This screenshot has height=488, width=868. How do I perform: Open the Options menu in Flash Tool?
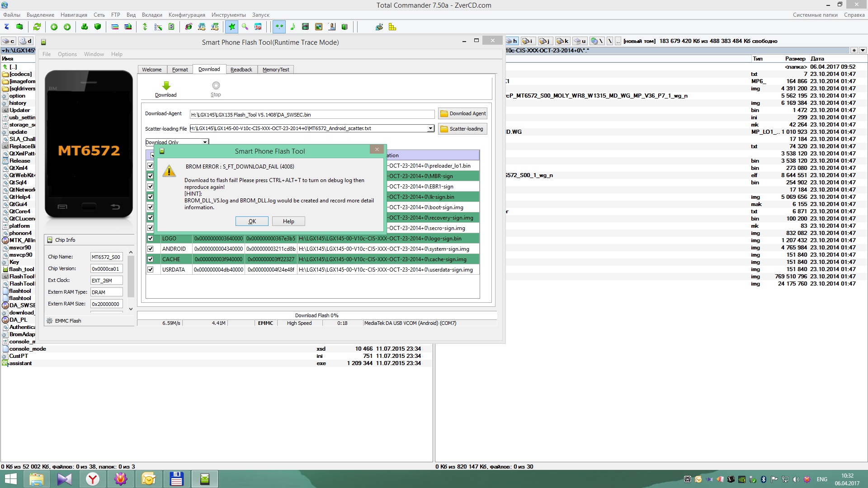67,54
